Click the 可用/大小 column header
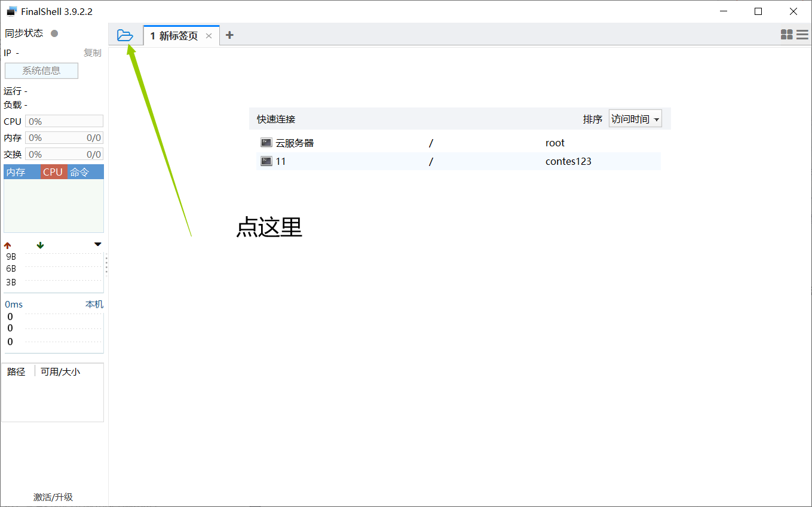 (60, 371)
